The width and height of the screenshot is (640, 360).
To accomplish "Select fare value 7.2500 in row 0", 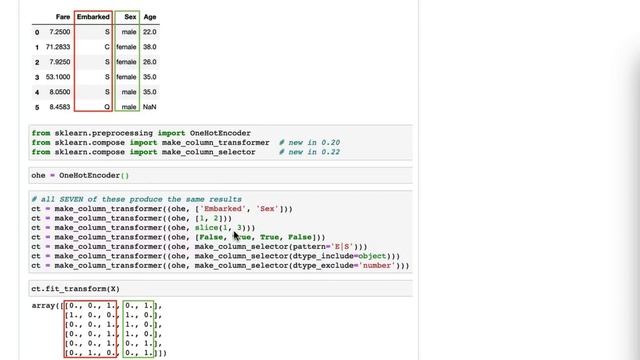I will [60, 32].
